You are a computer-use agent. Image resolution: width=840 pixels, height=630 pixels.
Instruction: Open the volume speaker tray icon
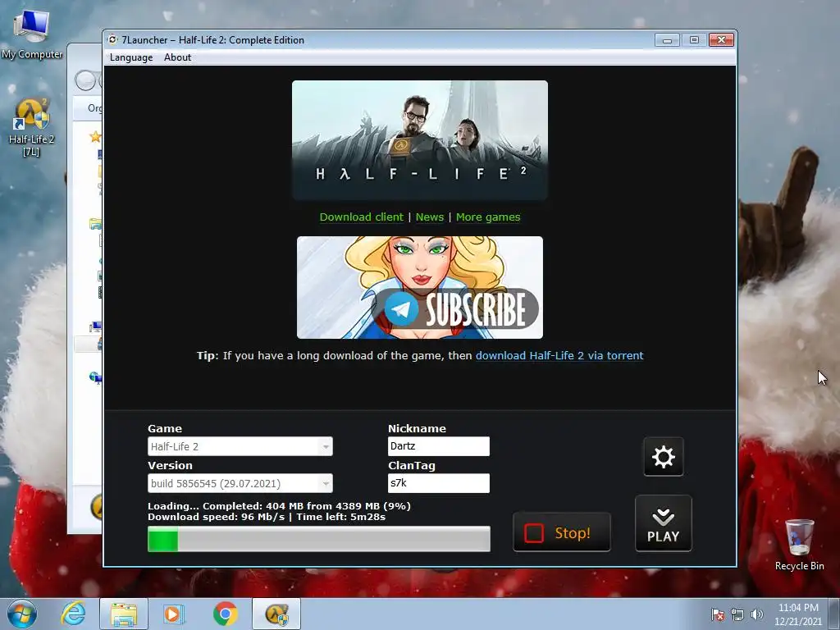pos(757,614)
